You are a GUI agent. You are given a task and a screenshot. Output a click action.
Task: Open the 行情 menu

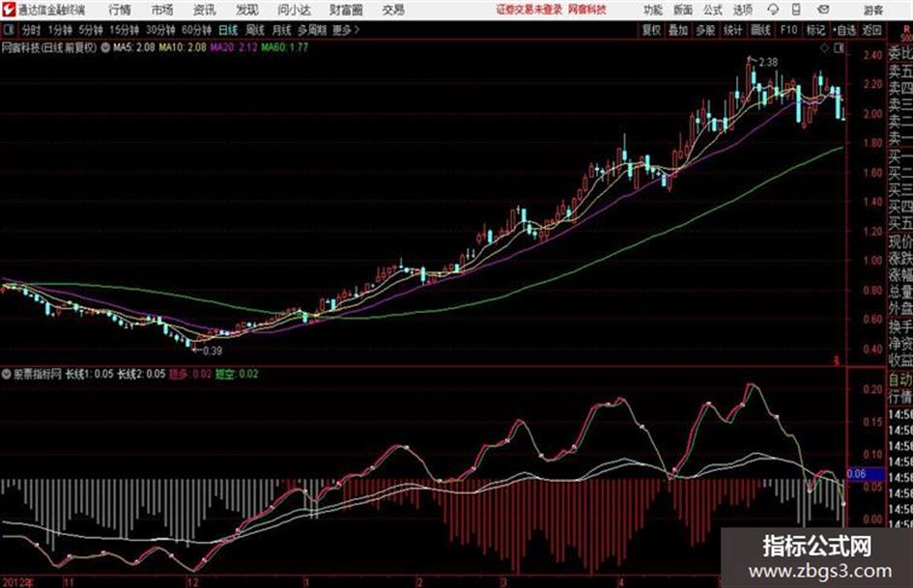click(120, 10)
